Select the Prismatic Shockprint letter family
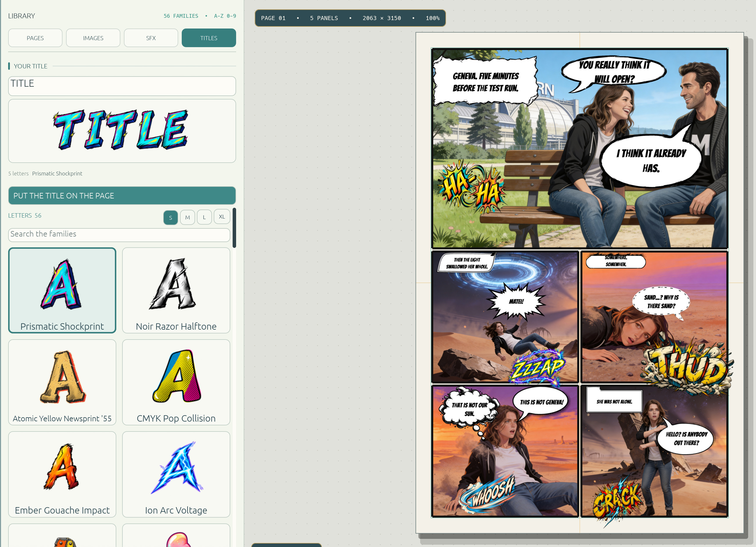Image resolution: width=756 pixels, height=547 pixels. [x=62, y=290]
